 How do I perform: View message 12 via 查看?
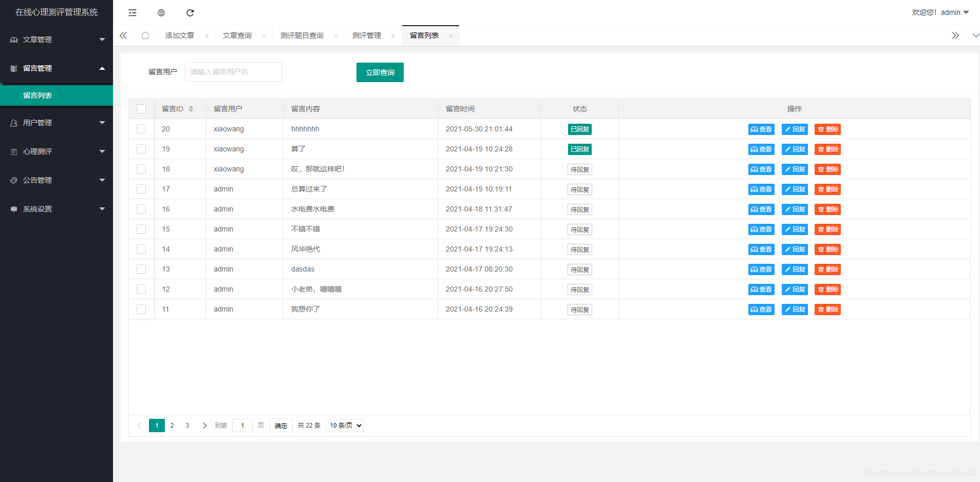pyautogui.click(x=761, y=290)
